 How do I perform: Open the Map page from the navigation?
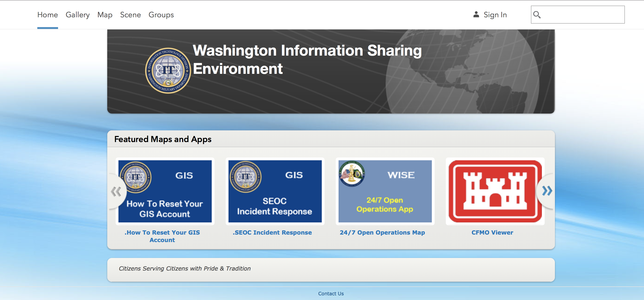104,14
